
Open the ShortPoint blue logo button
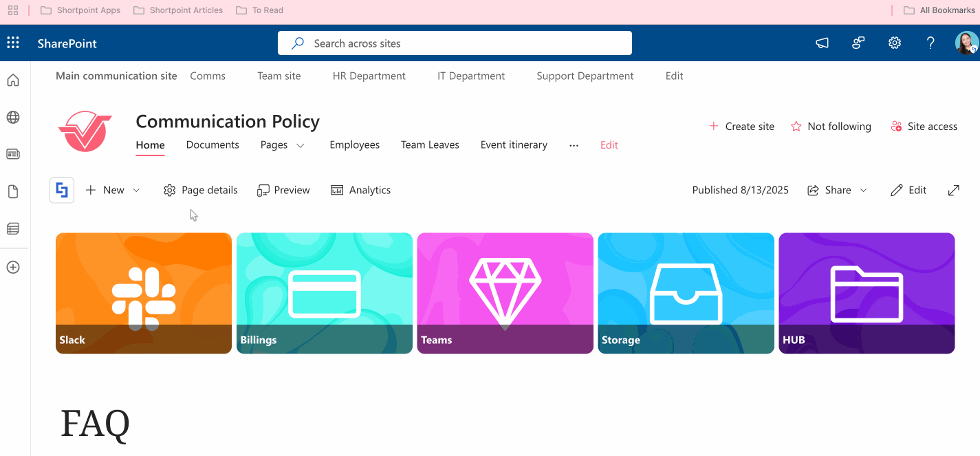(x=62, y=191)
